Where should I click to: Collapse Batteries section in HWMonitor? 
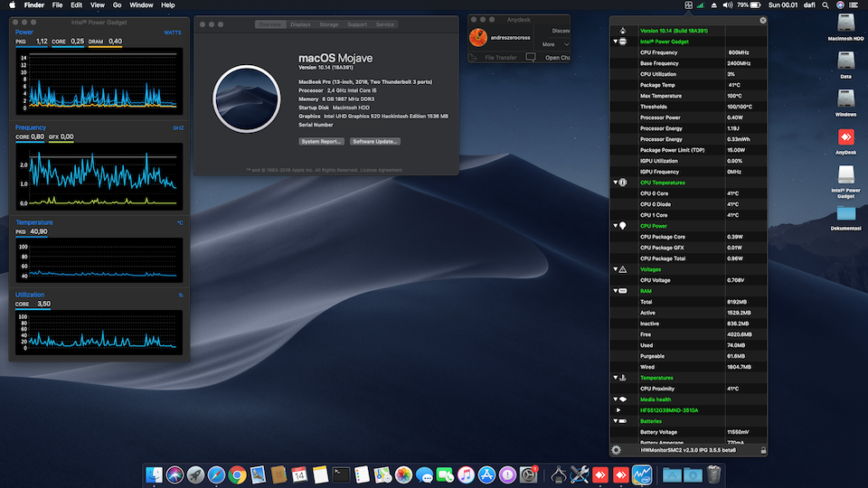point(615,421)
